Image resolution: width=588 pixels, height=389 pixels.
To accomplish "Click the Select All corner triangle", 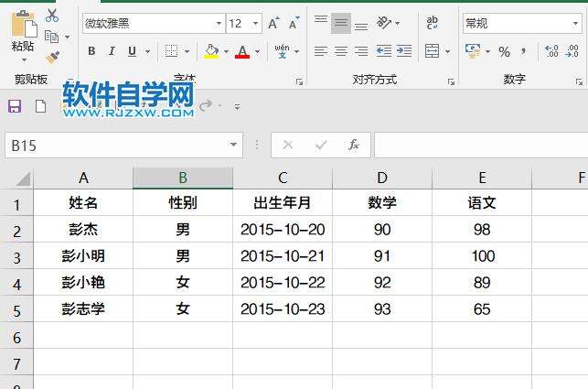I will click(23, 178).
